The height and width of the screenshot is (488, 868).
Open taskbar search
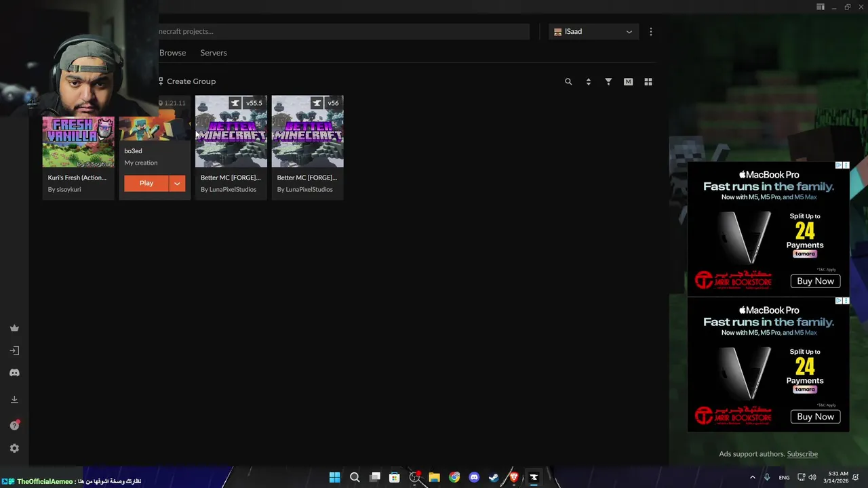click(355, 477)
